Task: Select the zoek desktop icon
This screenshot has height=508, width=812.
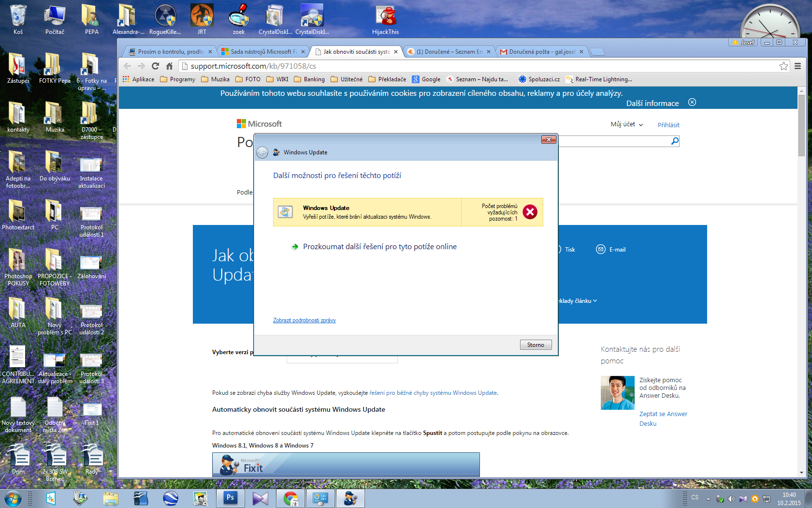Action: (239, 20)
